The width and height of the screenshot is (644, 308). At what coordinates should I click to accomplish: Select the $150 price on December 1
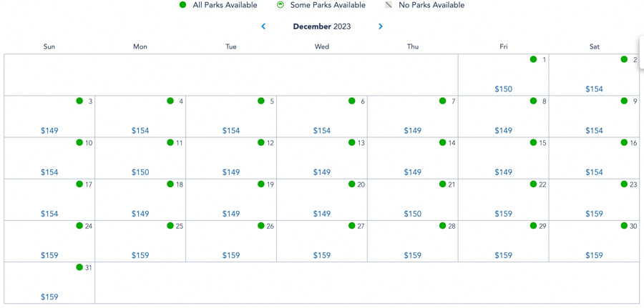pyautogui.click(x=503, y=89)
